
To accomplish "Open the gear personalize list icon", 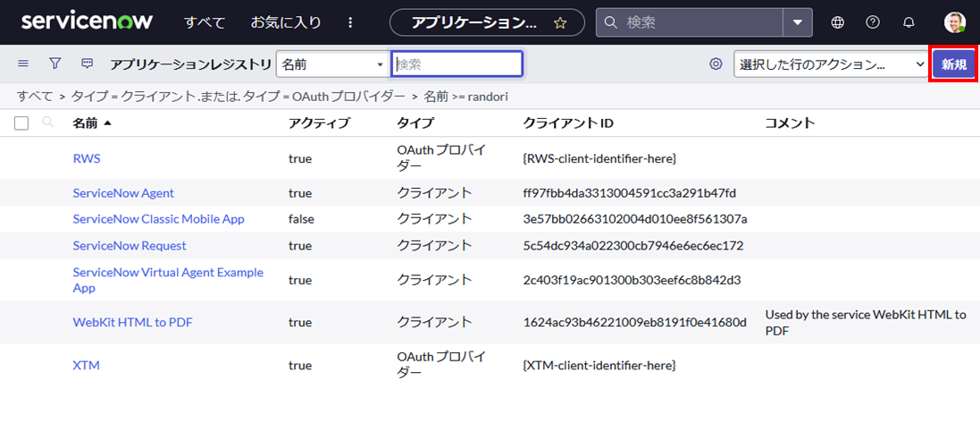I will point(716,63).
